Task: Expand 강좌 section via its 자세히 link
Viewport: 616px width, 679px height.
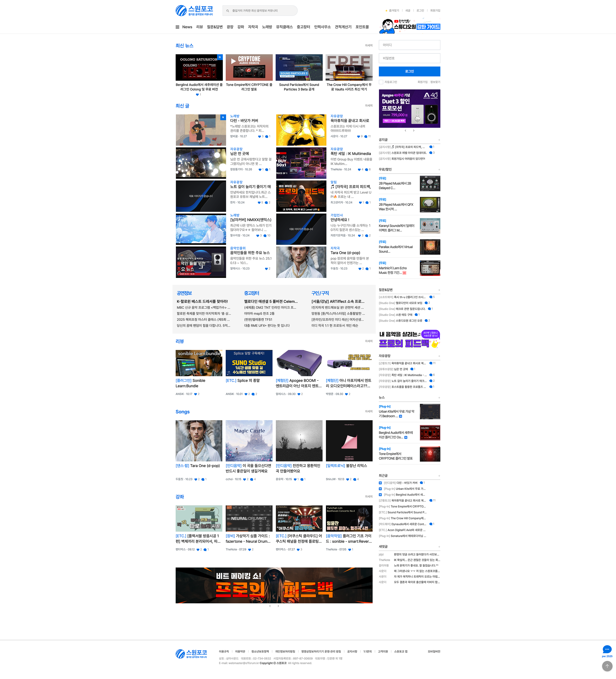Action: tap(369, 497)
